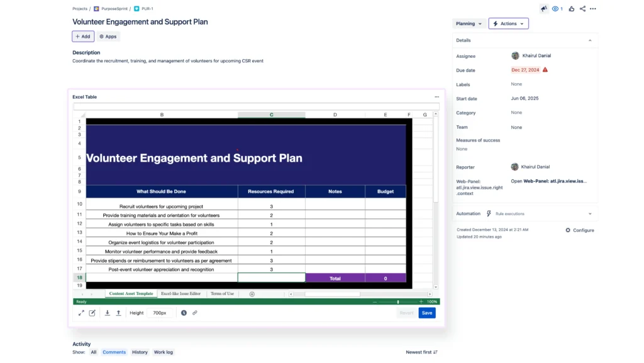Click the download arrow icon
The width and height of the screenshot is (644, 363).
[107, 313]
